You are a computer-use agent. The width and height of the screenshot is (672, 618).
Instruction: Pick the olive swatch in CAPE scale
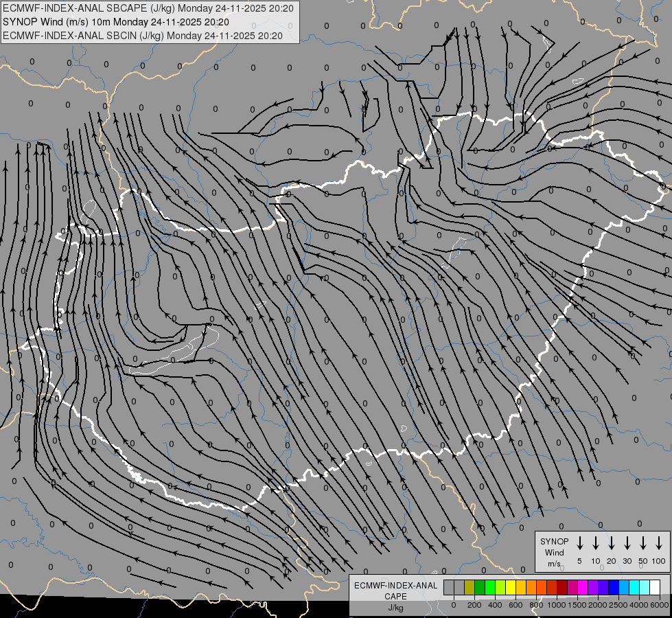tap(470, 587)
